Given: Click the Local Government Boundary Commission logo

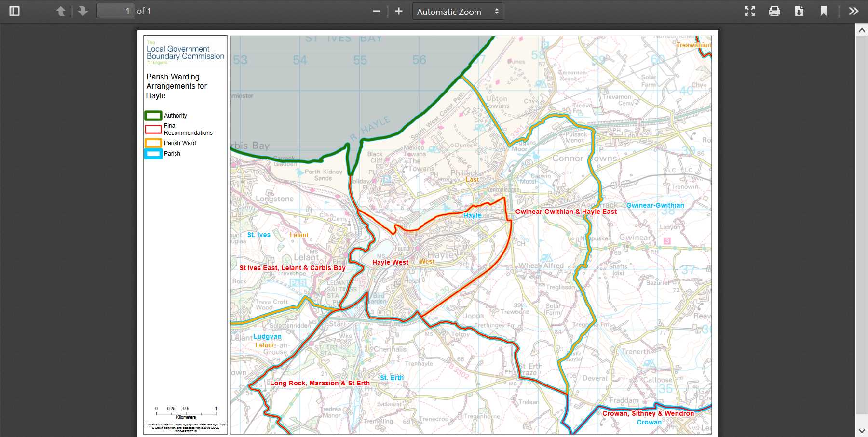Looking at the screenshot, I should pos(185,53).
